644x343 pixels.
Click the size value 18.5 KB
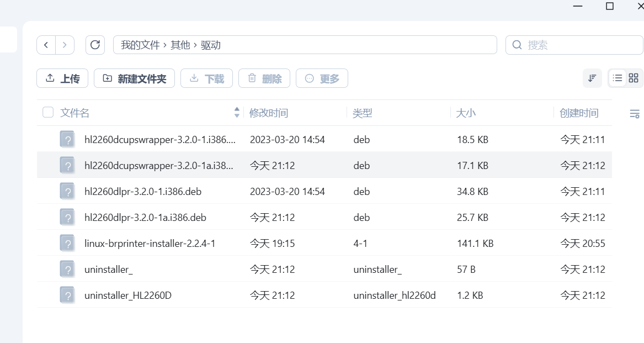473,140
